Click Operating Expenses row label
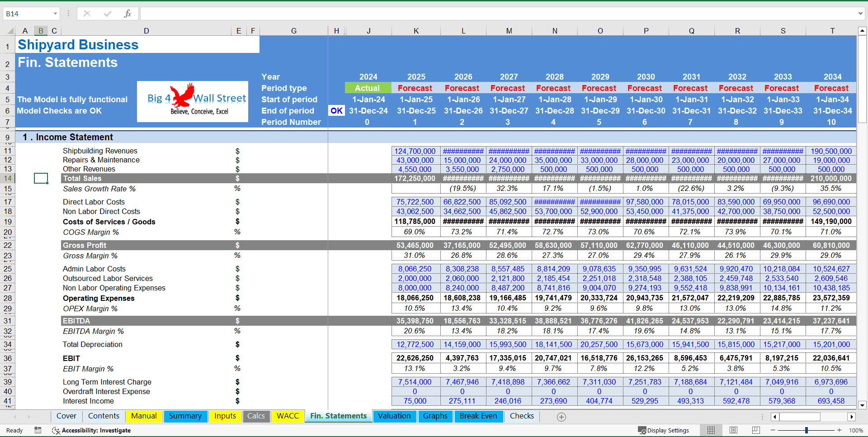868x437 pixels. click(99, 298)
